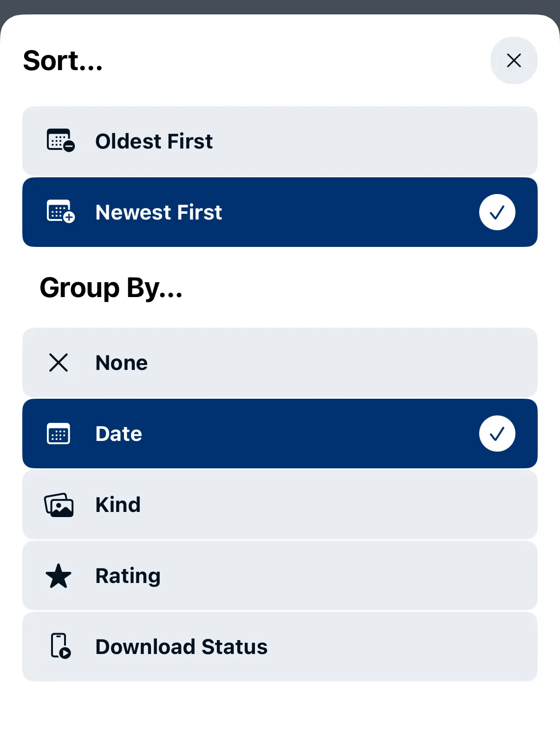Viewport: 560px width, 751px height.
Task: Click the calendar-minus icon for Oldest First
Action: 60,141
